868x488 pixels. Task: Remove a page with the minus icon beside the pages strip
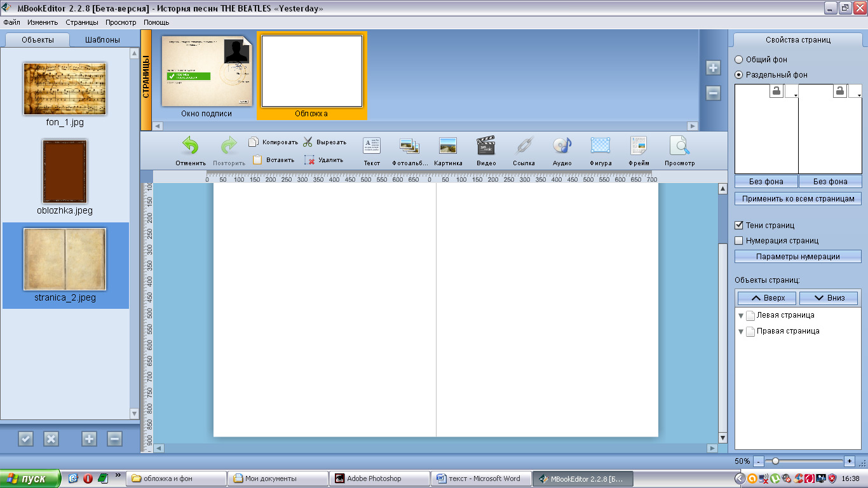coord(713,93)
